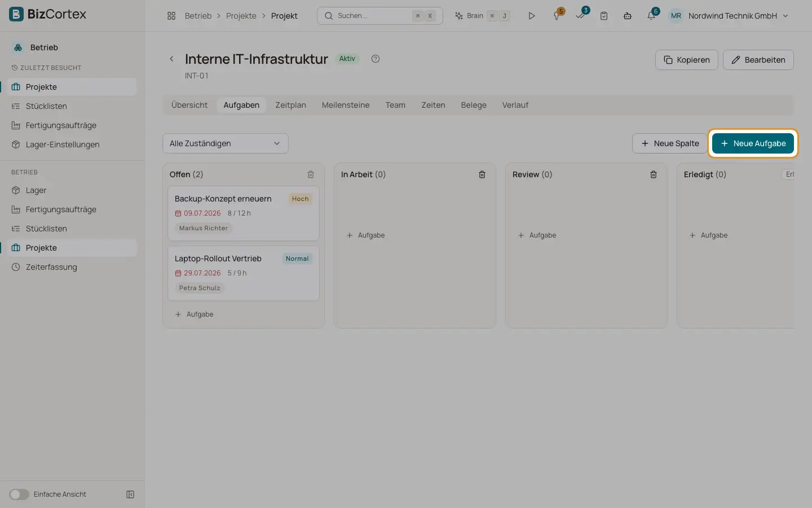Toggle the Einfache Ansicht switch
Screen dimensions: 812x508
19,494
